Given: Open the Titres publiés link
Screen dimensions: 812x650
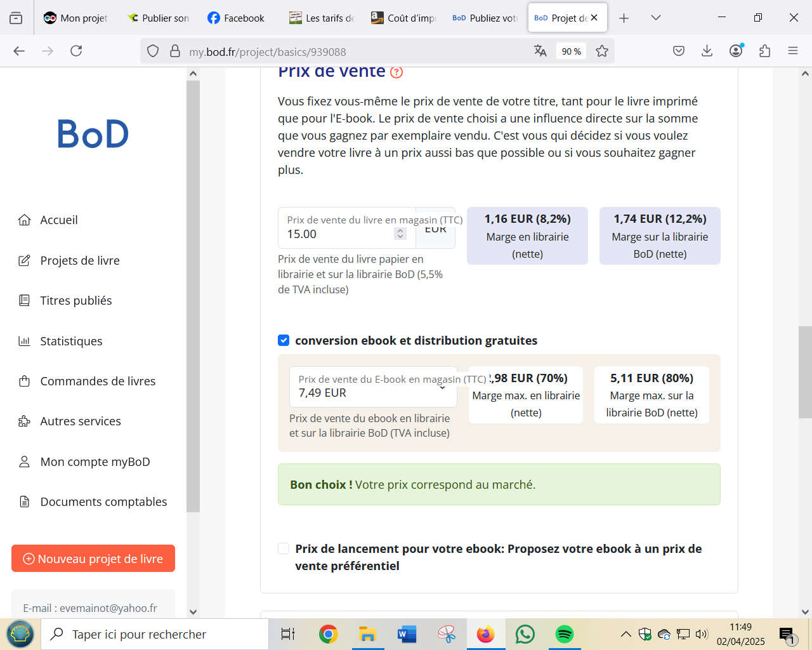Looking at the screenshot, I should tap(75, 301).
